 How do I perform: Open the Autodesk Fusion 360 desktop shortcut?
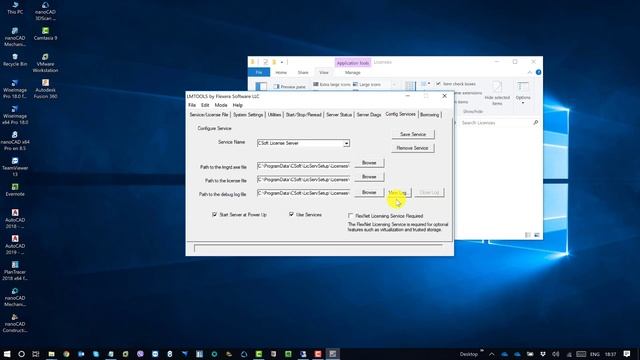45,89
